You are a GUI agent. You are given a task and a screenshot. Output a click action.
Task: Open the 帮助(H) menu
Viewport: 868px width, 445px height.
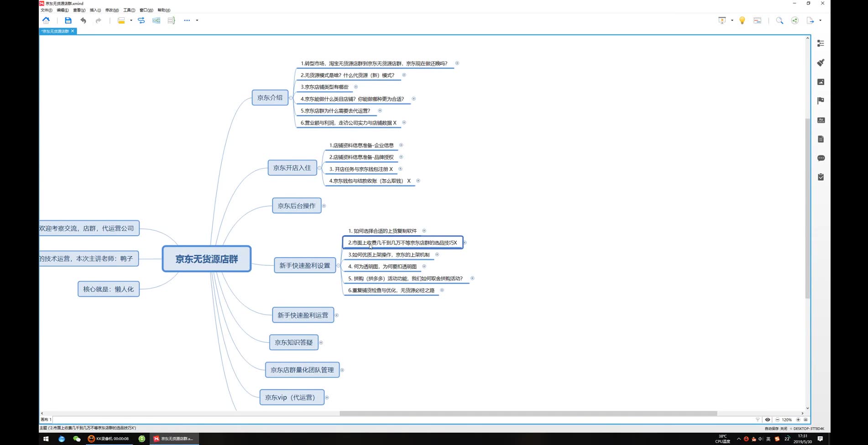(x=164, y=10)
